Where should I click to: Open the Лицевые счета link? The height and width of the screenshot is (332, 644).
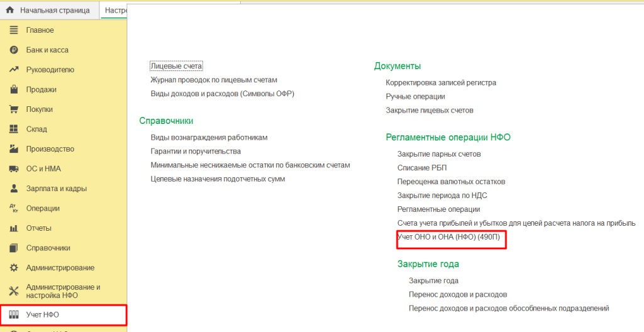click(x=177, y=66)
